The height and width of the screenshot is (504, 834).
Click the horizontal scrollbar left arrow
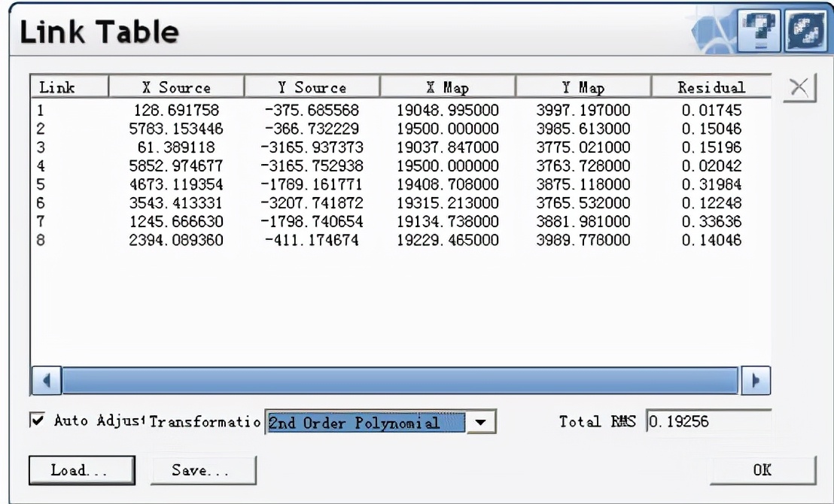[45, 381]
